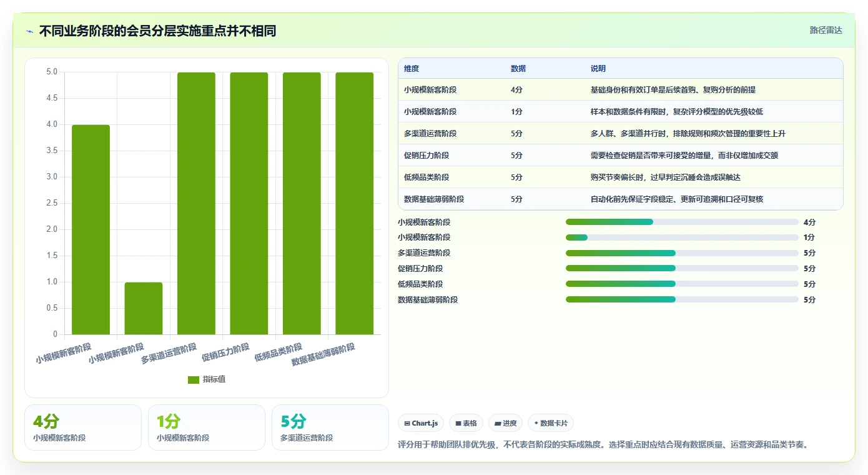This screenshot has width=868, height=475.
Task: Toggle the 指标值 legend color swatch
Action: (x=194, y=379)
